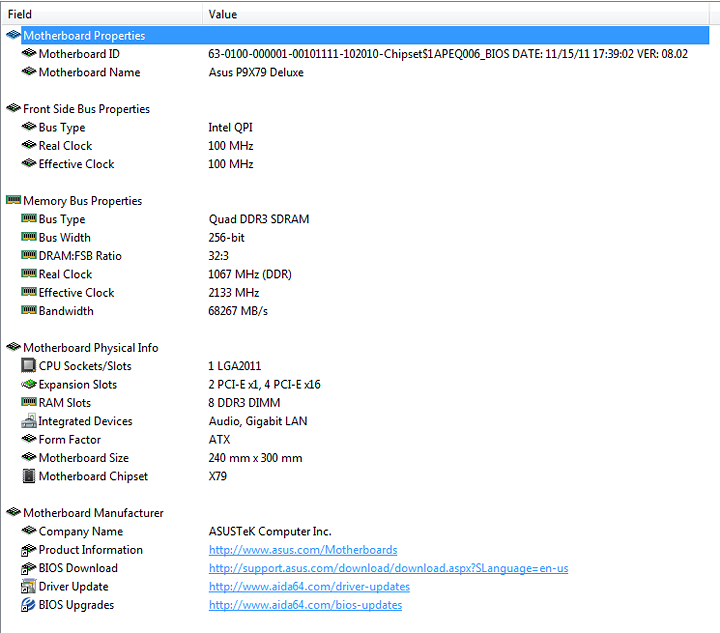Click the long Motherboard ID value string
Screen dimensions: 720x633
click(x=448, y=54)
